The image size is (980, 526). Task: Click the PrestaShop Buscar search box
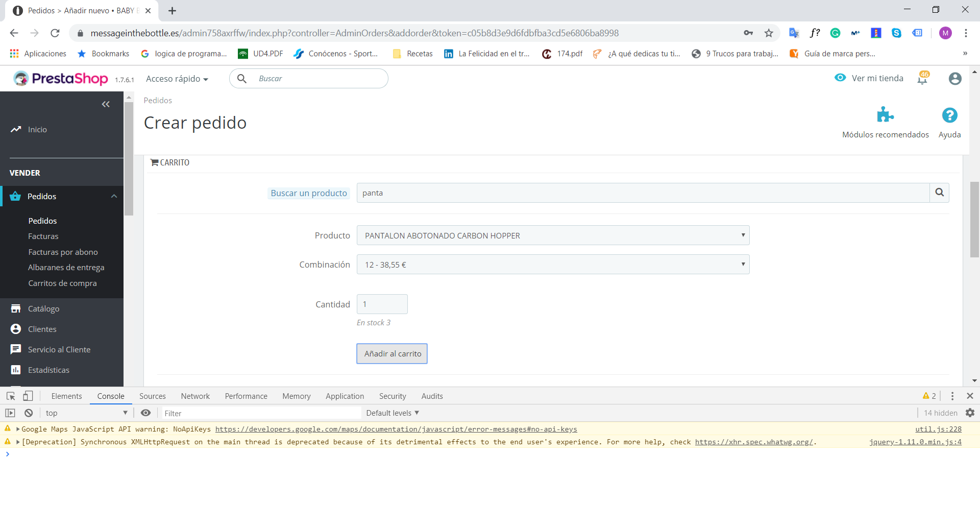click(x=309, y=79)
